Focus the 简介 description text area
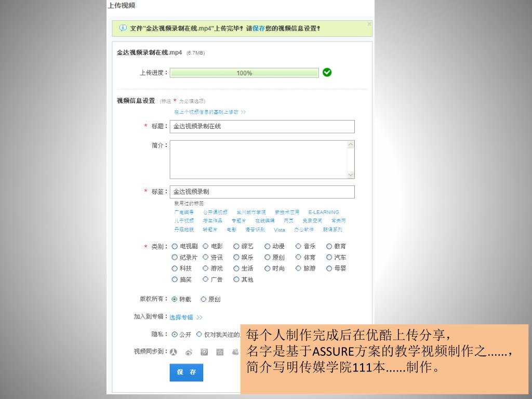The height and width of the screenshot is (399, 532). (262, 159)
